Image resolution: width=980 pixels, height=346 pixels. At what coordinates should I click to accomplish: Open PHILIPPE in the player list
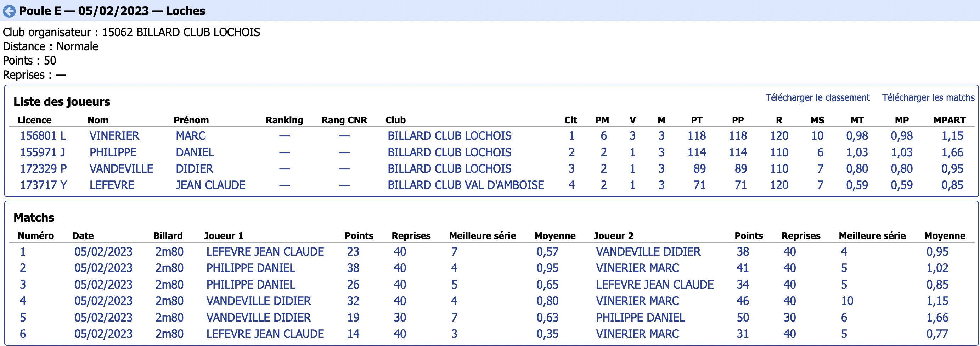coord(113,153)
